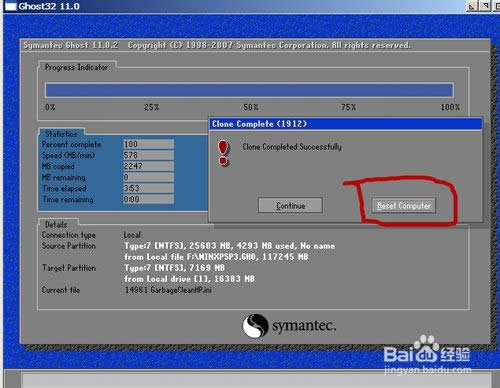Select the Percent complete value field
The image size is (500, 388).
pos(148,144)
